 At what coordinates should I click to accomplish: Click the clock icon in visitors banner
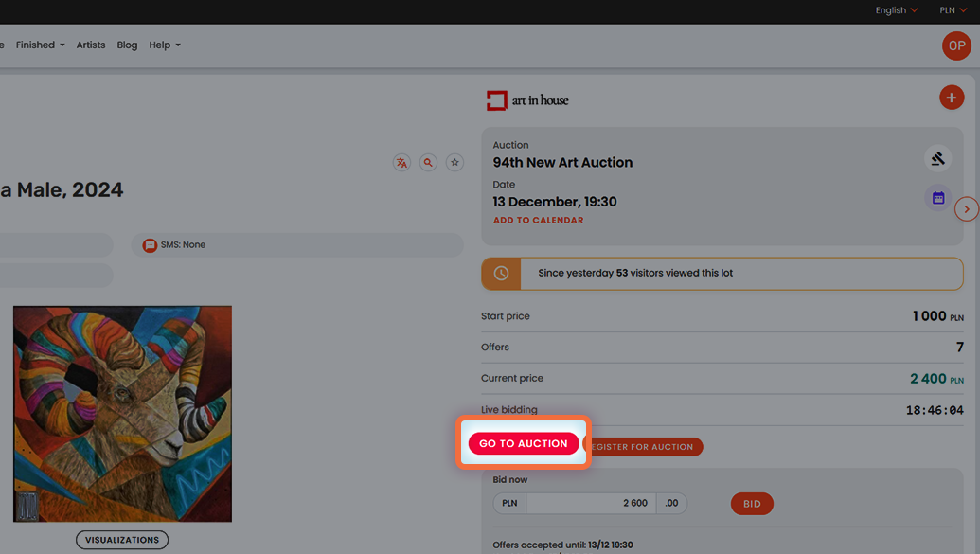point(501,274)
